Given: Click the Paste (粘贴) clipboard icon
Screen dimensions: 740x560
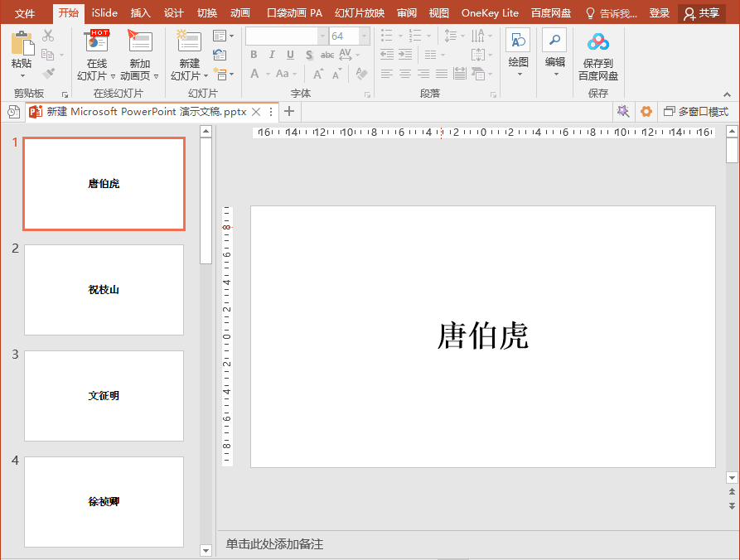Looking at the screenshot, I should (22, 43).
